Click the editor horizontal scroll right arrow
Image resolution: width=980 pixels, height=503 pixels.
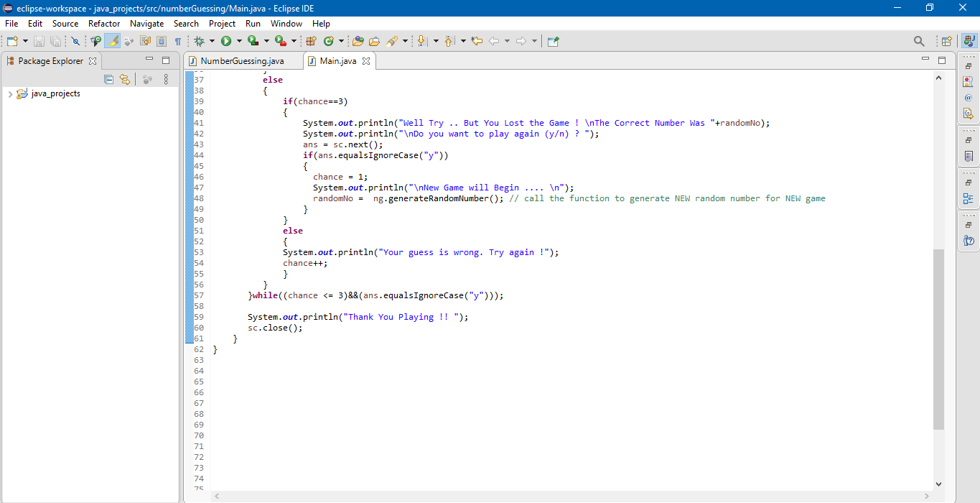[927, 496]
